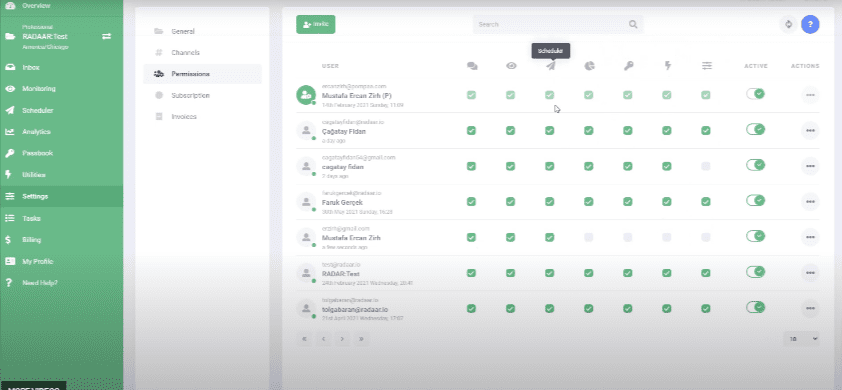Click the blue help question mark button
Image resolution: width=842 pixels, height=390 pixels.
point(810,24)
